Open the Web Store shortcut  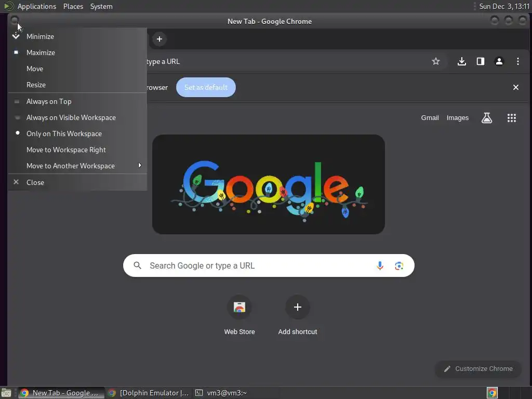(x=239, y=315)
